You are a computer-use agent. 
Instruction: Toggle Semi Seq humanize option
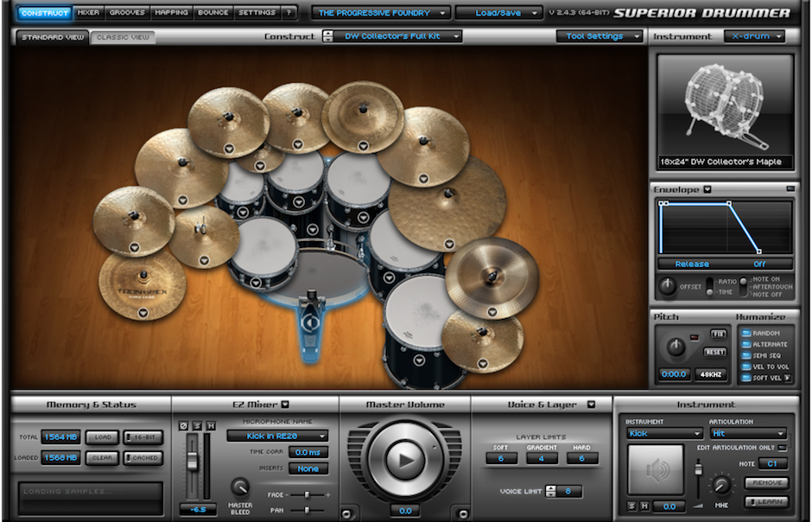745,356
